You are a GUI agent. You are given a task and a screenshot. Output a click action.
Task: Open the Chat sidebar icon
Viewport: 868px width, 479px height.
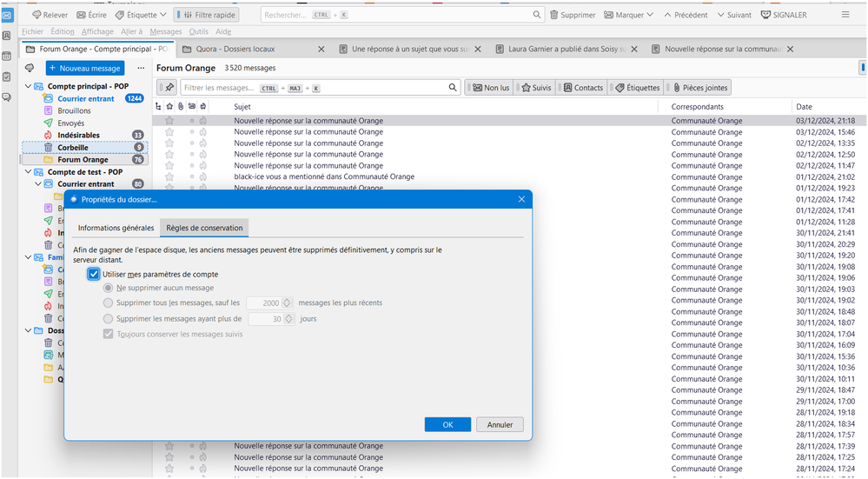(x=7, y=96)
